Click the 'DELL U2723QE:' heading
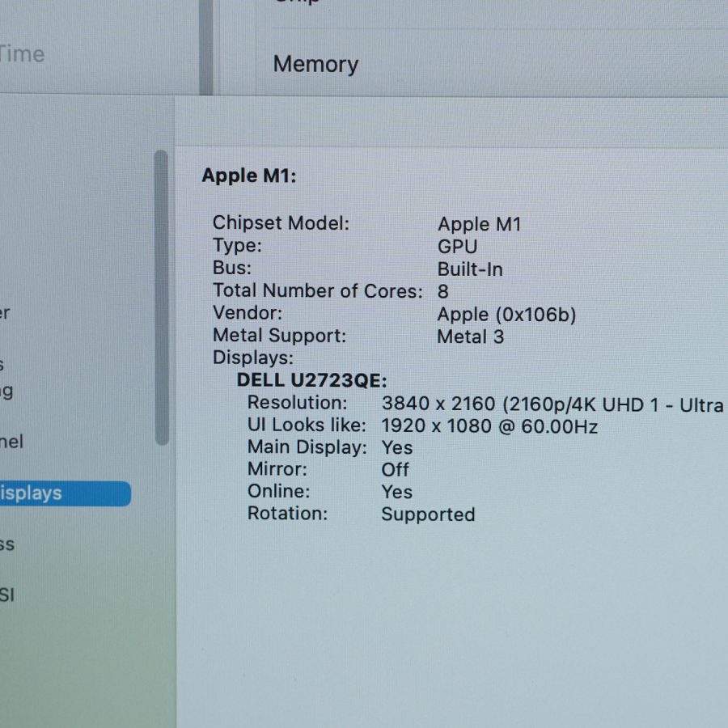The width and height of the screenshot is (728, 728). 311,380
